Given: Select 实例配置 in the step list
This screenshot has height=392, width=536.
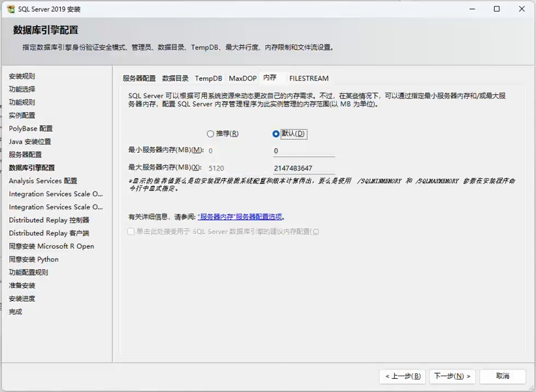Looking at the screenshot, I should click(x=22, y=116).
